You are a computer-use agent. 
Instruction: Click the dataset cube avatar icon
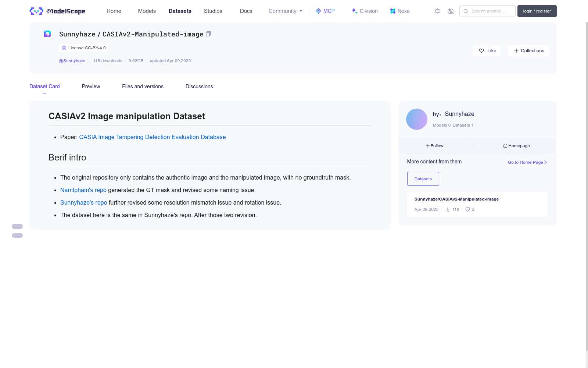click(47, 34)
